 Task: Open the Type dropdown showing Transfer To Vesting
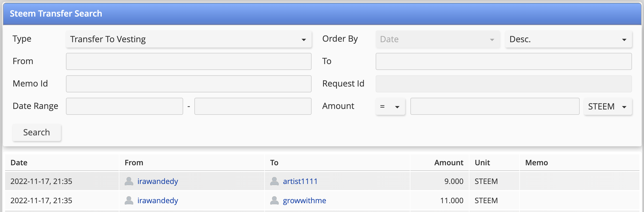click(189, 39)
